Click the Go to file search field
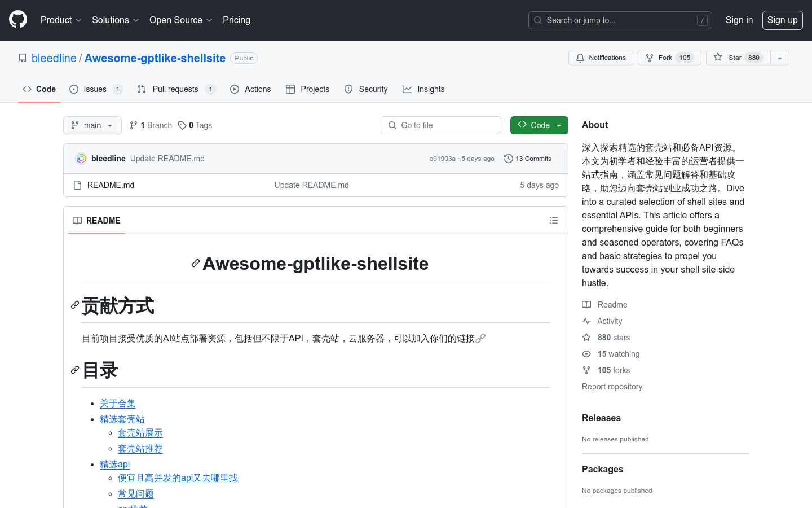This screenshot has width=812, height=508. click(x=441, y=125)
